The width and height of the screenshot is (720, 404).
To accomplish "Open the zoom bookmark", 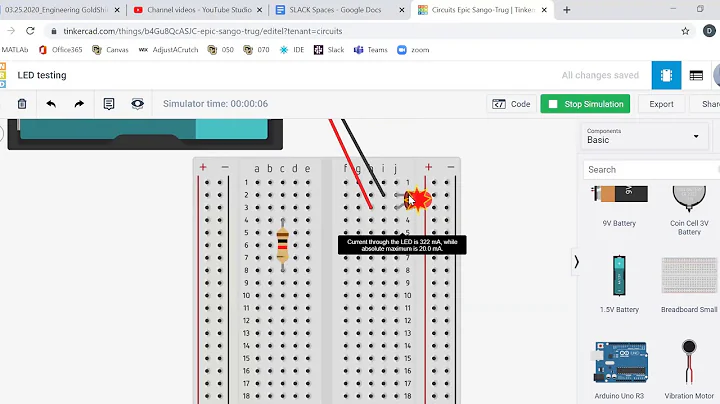I will [413, 50].
